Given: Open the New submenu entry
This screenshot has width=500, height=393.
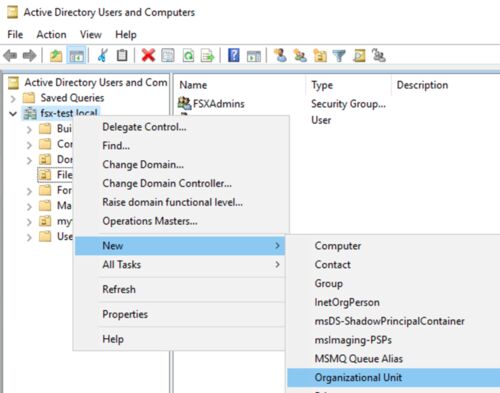Looking at the screenshot, I should click(x=180, y=246).
